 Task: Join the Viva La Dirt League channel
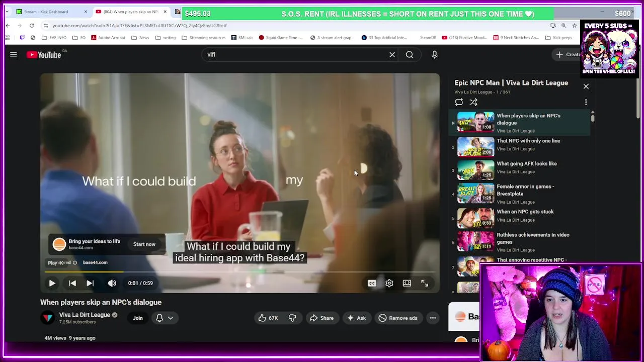pos(137,318)
